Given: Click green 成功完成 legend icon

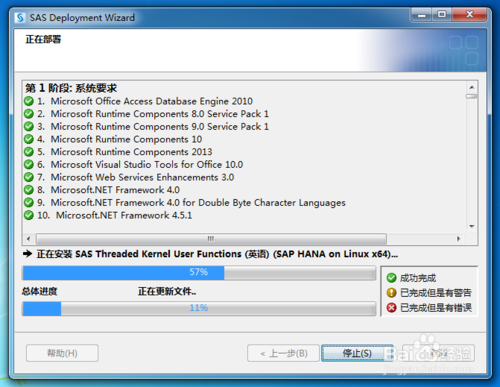Looking at the screenshot, I should click(x=391, y=278).
